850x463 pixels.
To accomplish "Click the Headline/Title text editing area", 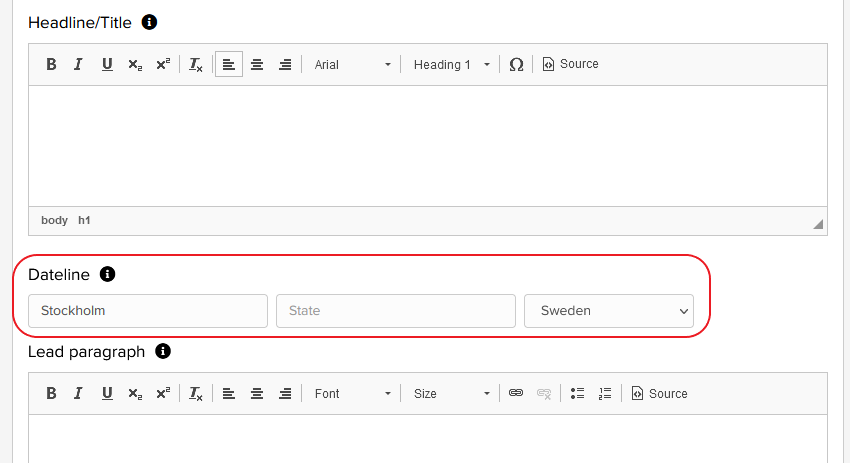I will click(x=428, y=146).
